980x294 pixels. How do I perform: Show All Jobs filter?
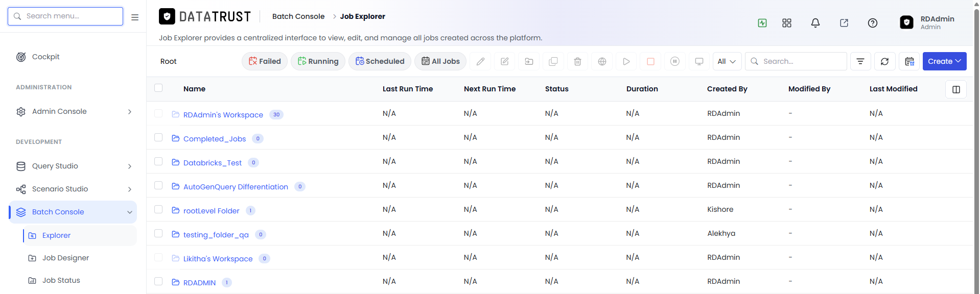pyautogui.click(x=440, y=61)
